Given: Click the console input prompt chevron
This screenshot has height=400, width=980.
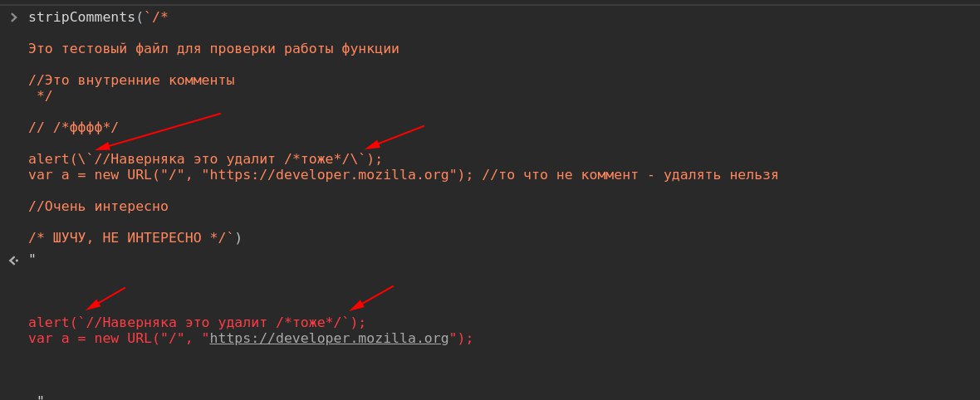Looking at the screenshot, I should 13,17.
